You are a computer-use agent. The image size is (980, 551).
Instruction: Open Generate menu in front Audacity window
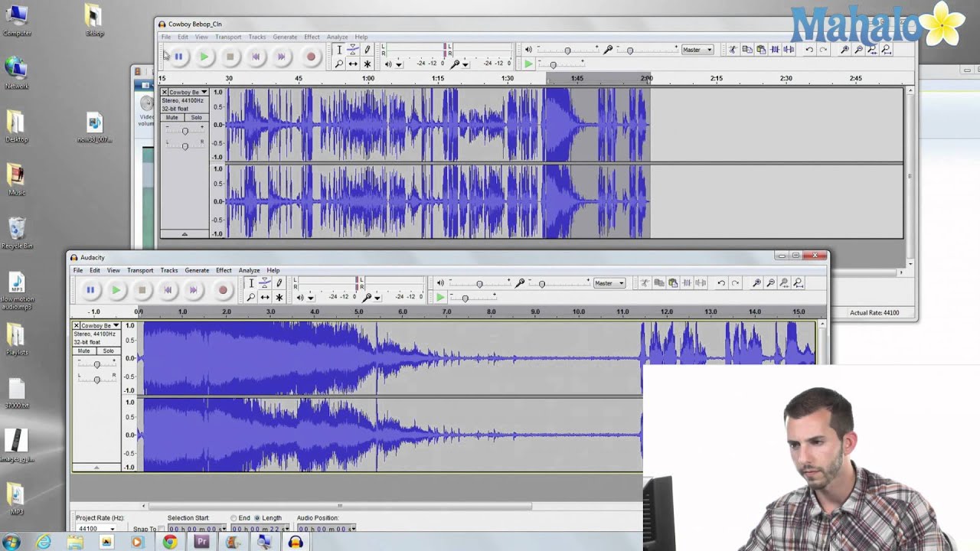pyautogui.click(x=197, y=270)
